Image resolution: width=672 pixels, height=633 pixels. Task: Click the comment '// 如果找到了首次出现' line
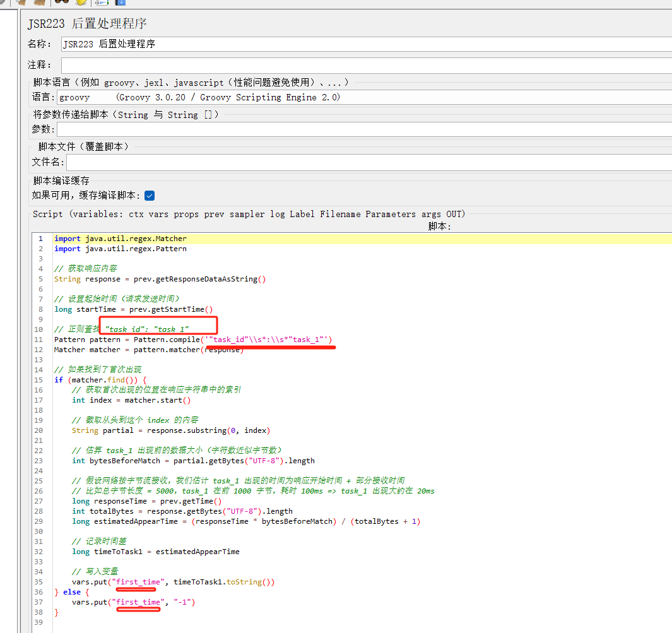(x=98, y=370)
